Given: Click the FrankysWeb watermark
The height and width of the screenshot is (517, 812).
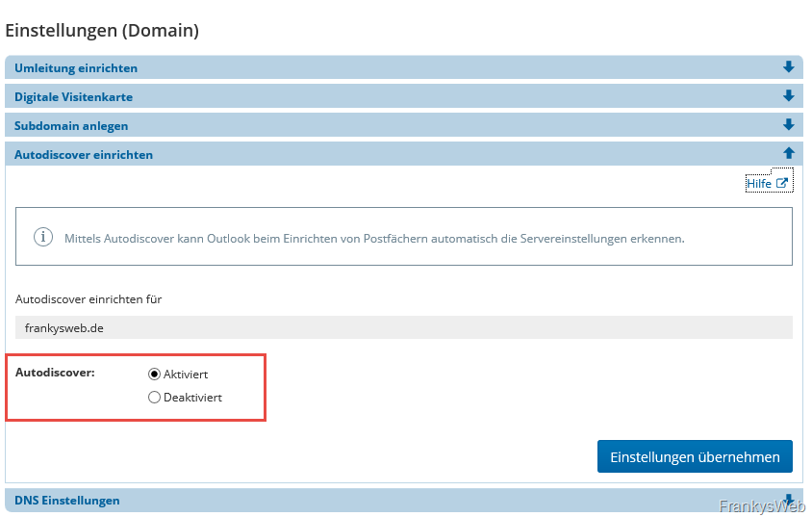Looking at the screenshot, I should pyautogui.click(x=761, y=506).
